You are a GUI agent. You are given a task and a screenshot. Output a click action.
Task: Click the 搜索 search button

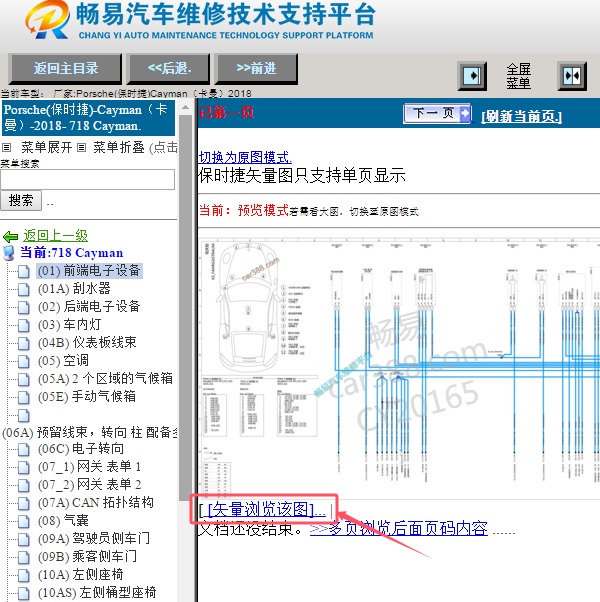pos(21,200)
